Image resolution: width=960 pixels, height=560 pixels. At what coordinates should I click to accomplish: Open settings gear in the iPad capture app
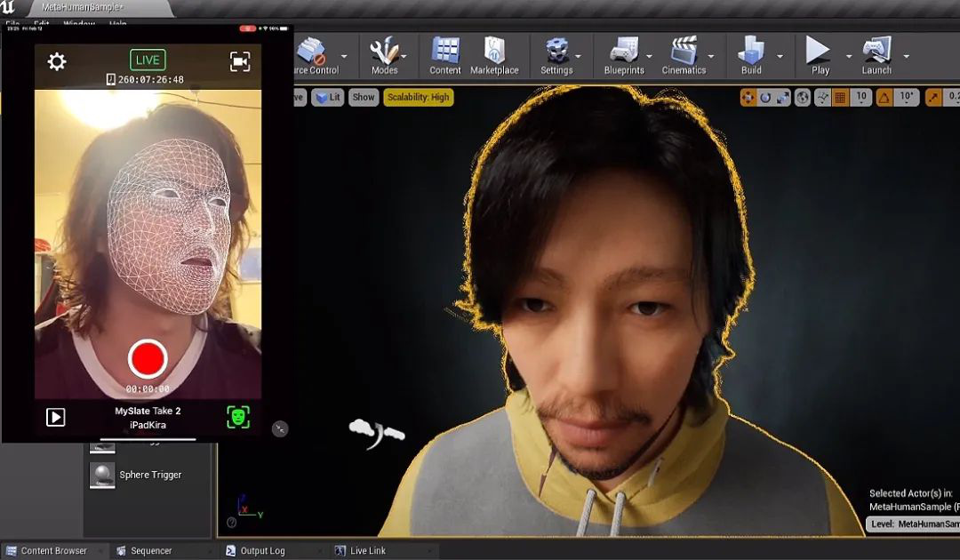[x=56, y=60]
